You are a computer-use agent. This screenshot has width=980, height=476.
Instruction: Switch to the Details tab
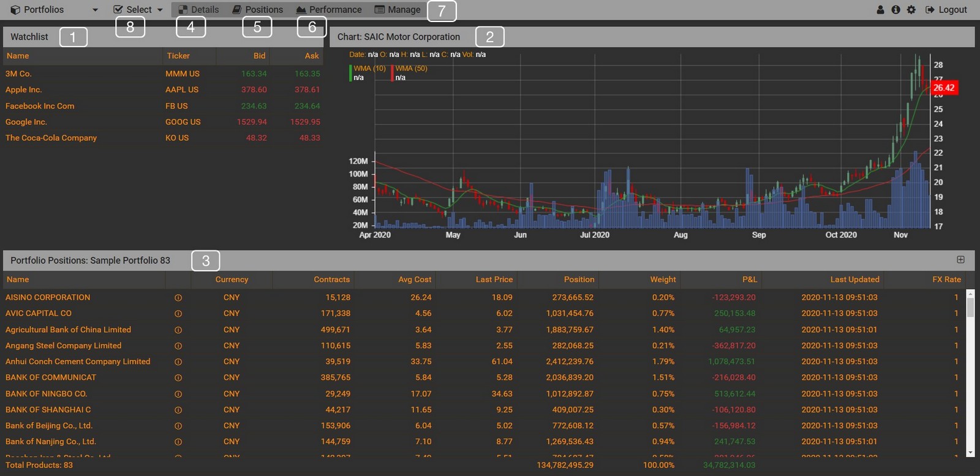tap(198, 10)
